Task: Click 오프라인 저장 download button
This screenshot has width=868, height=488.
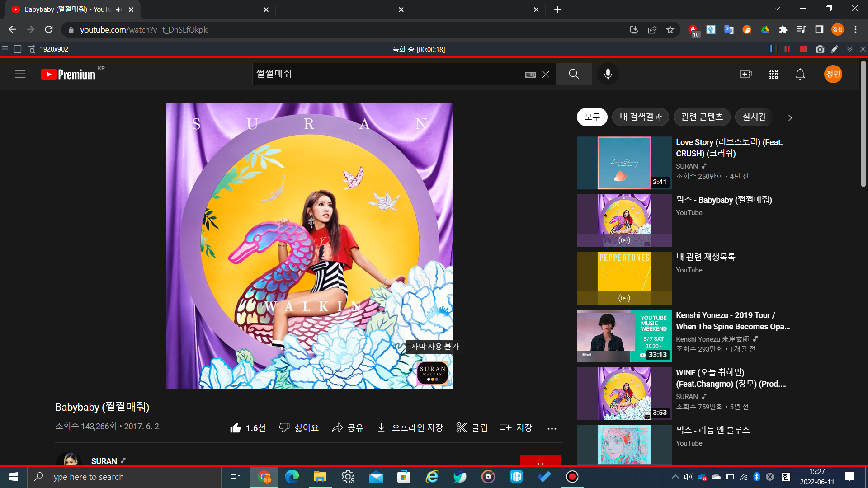Action: [x=410, y=428]
